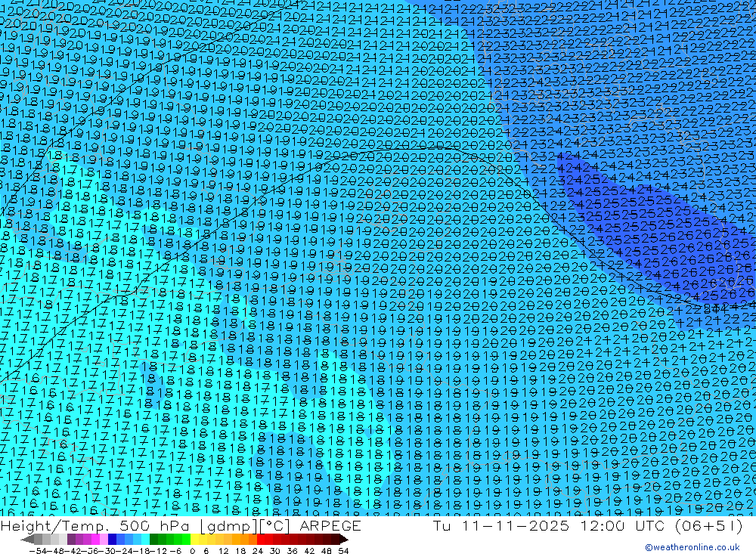
Task: Select the dark purple swatch at -42 °C
Action: point(71,539)
